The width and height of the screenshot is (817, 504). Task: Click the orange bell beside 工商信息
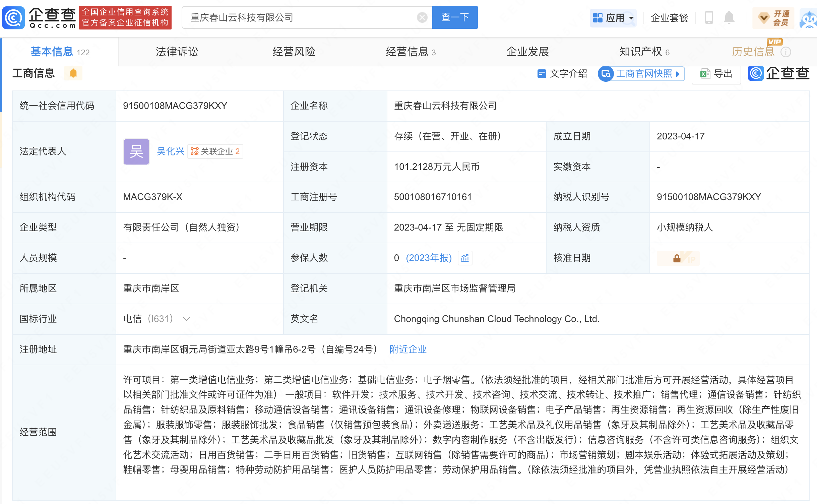pos(73,73)
